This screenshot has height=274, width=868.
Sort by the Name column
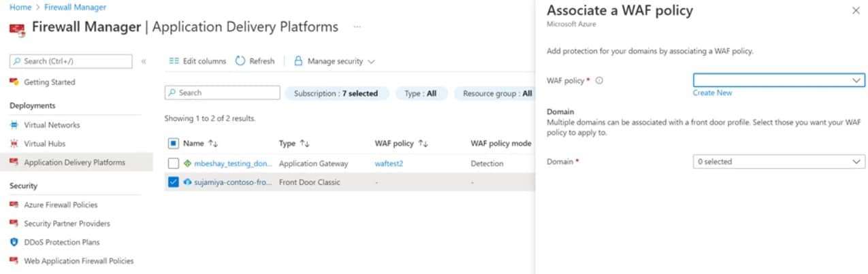200,143
